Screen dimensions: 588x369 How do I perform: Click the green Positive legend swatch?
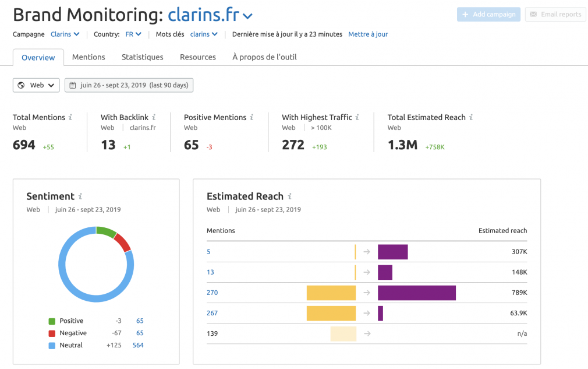click(x=52, y=321)
